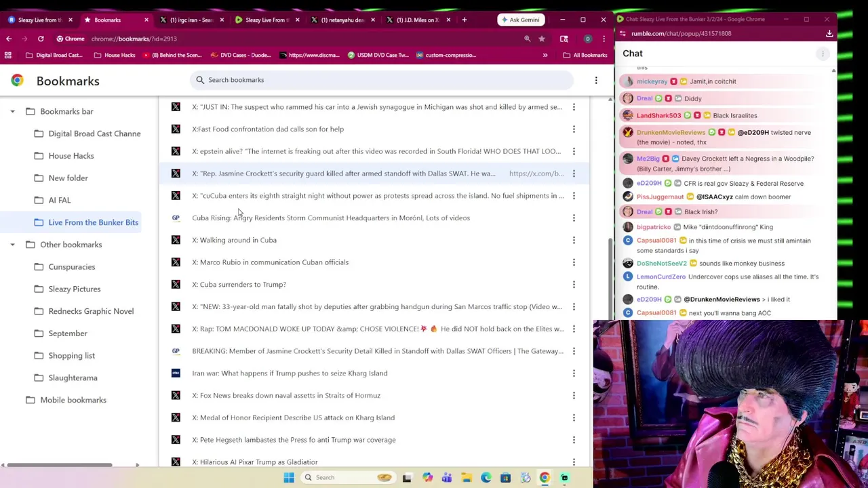
Task: Open more actions for the 'Marco Rubio in communication' bookmark
Action: (x=574, y=262)
